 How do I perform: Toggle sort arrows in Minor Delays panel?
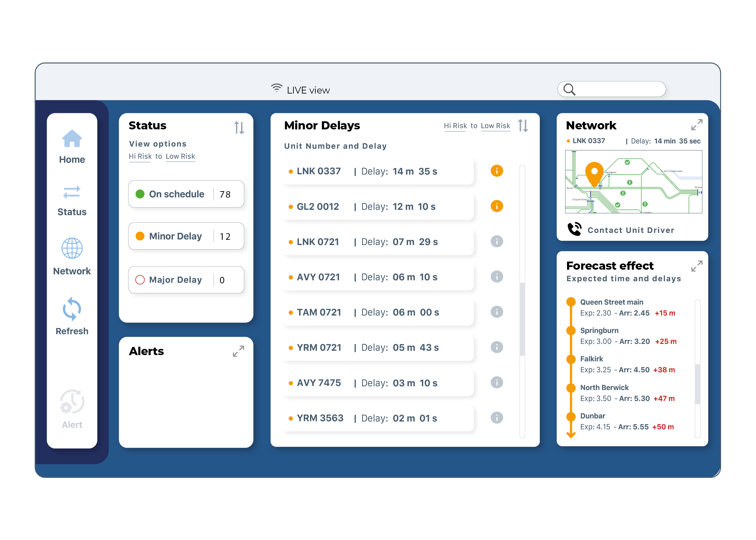[522, 126]
